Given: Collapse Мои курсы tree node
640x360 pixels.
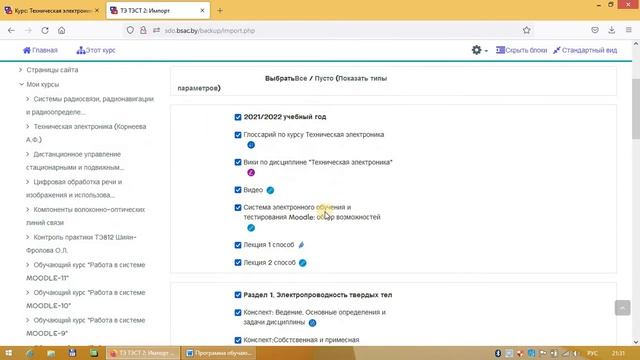Looking at the screenshot, I should tap(21, 84).
